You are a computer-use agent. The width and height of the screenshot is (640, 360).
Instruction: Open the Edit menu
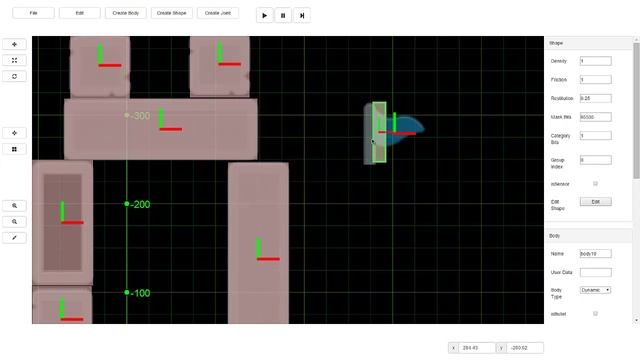(80, 13)
